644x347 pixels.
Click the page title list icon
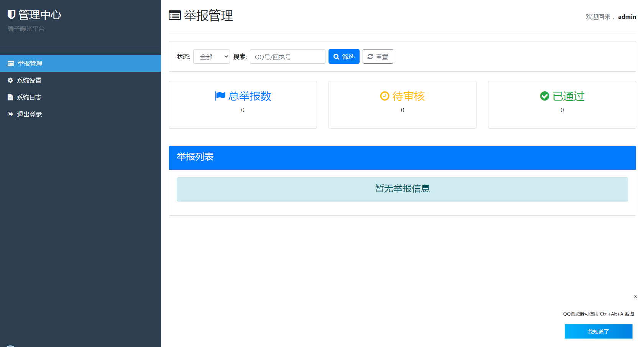coord(175,16)
